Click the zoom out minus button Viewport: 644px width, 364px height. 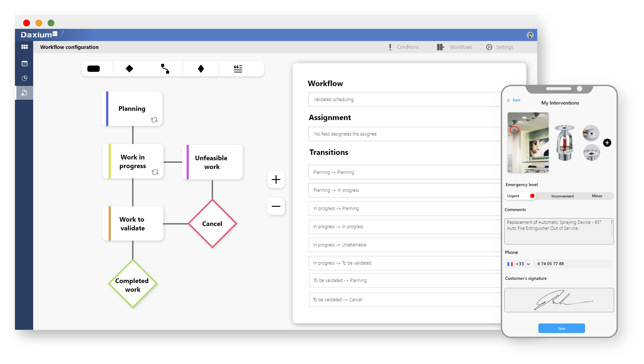[x=276, y=206]
